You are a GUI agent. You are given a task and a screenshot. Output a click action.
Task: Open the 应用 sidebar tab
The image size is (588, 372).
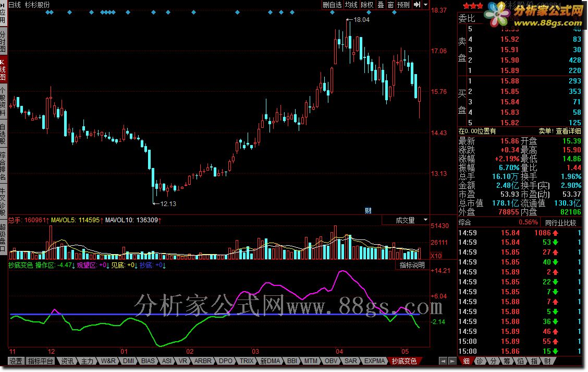tap(3, 13)
